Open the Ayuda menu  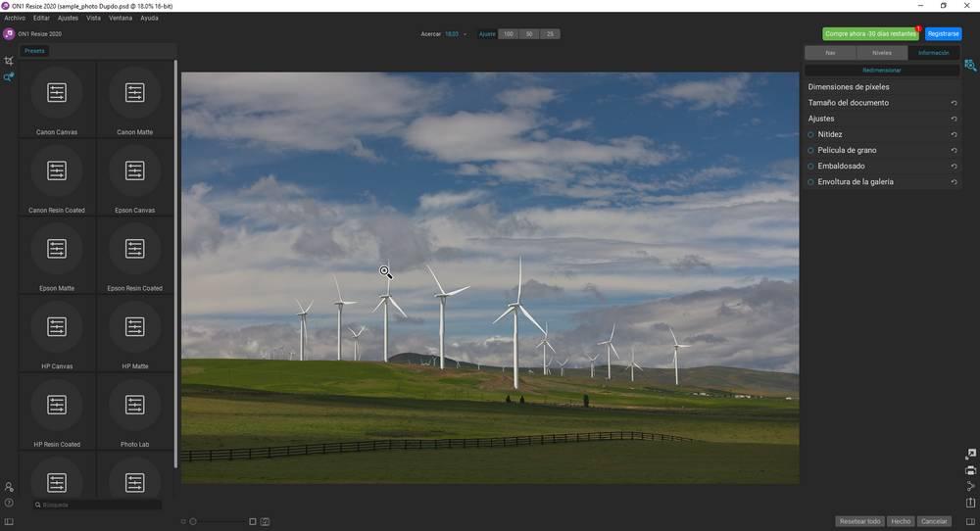(x=149, y=18)
